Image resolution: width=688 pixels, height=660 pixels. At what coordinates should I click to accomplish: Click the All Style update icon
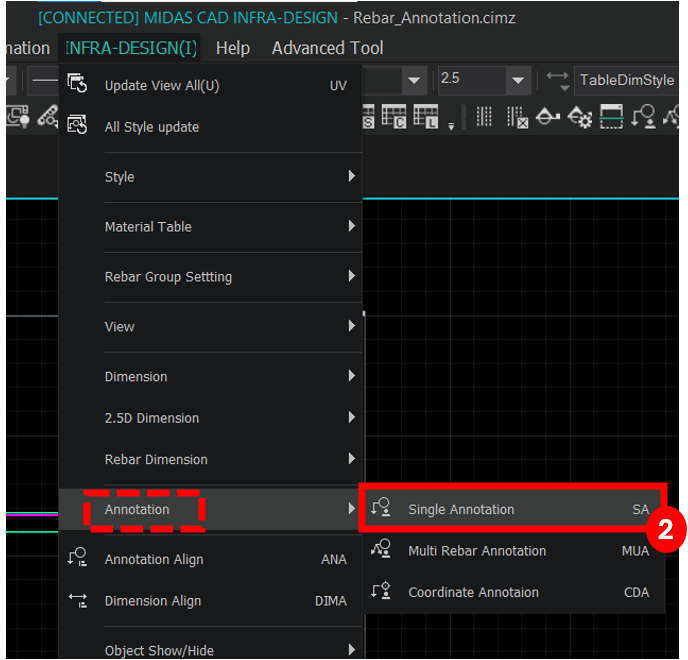coord(77,125)
